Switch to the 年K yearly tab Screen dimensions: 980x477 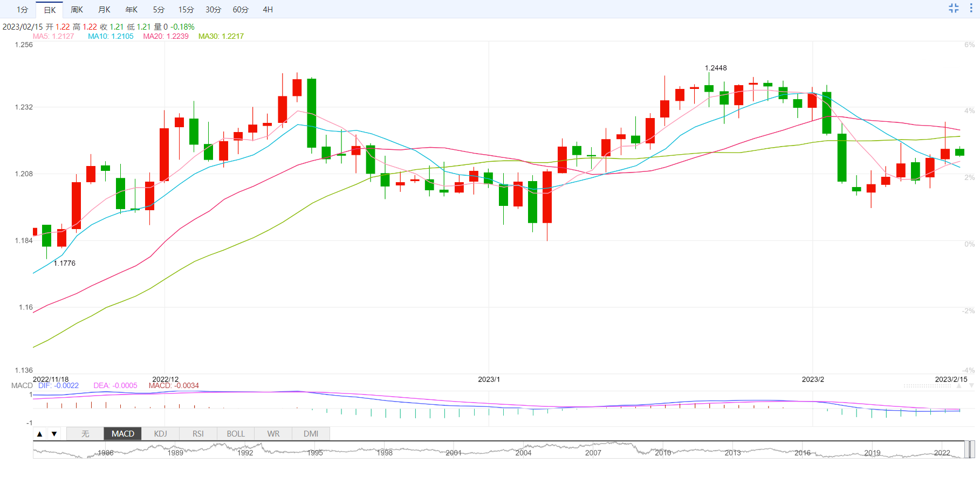point(132,10)
